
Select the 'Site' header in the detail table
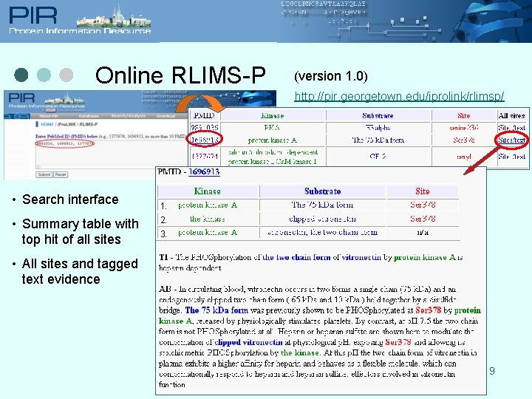tap(423, 191)
